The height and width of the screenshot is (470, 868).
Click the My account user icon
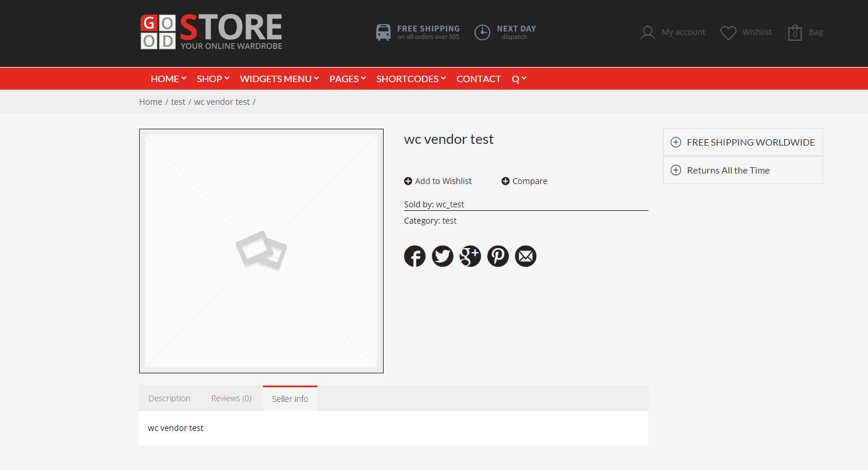[647, 33]
